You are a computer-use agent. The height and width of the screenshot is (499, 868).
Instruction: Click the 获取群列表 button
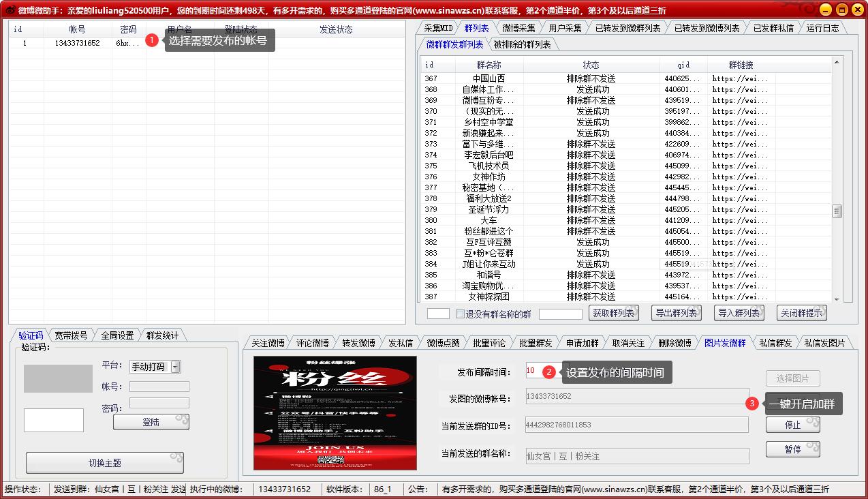point(613,313)
